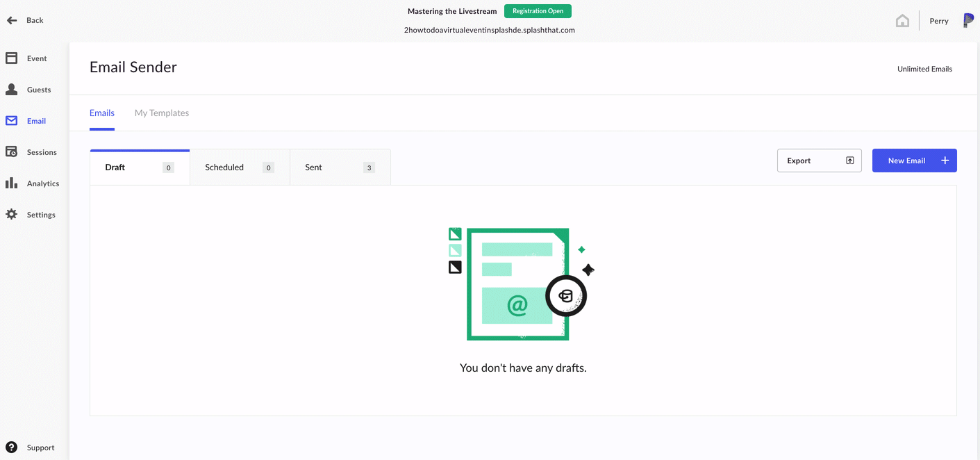Screen dimensions: 980x460
Task: Click the plus icon on New Email
Action: [x=945, y=161]
